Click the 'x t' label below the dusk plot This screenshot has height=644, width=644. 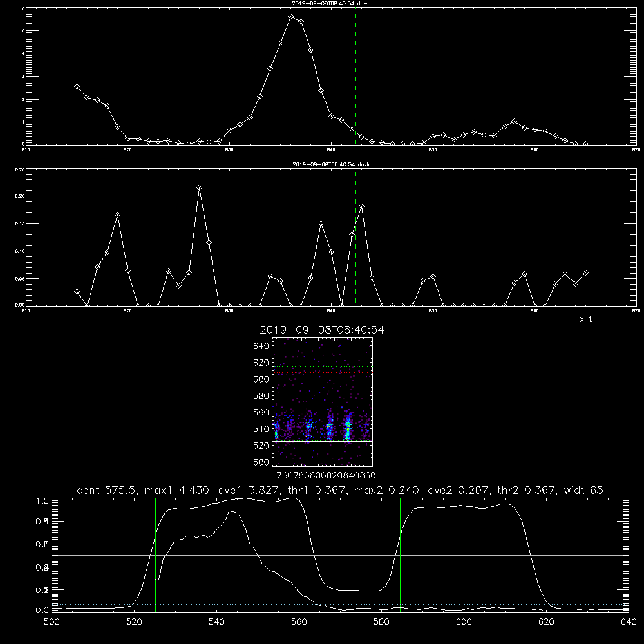(x=585, y=319)
